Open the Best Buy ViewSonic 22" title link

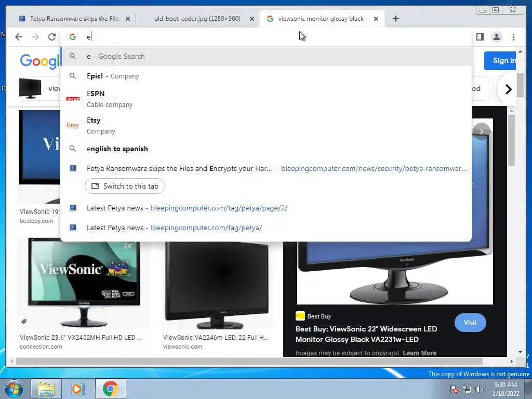pyautogui.click(x=366, y=334)
